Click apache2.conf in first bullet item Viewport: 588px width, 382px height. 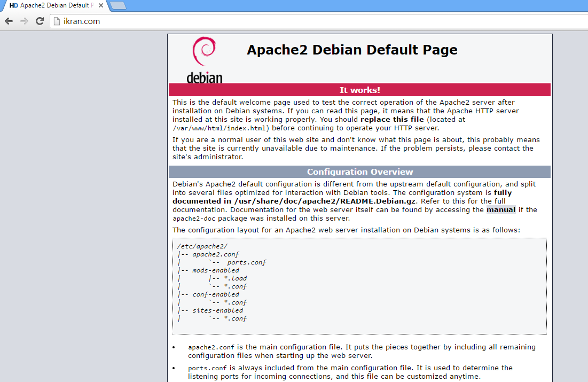click(211, 347)
